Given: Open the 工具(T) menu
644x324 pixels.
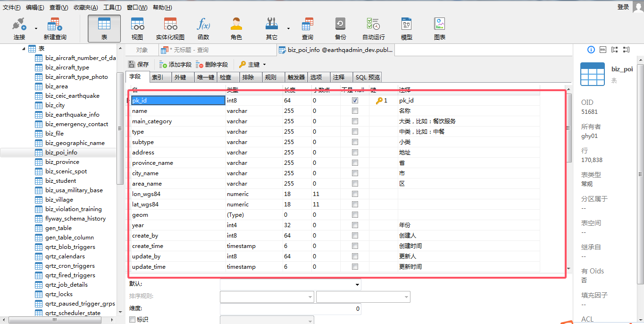Looking at the screenshot, I should coord(112,8).
